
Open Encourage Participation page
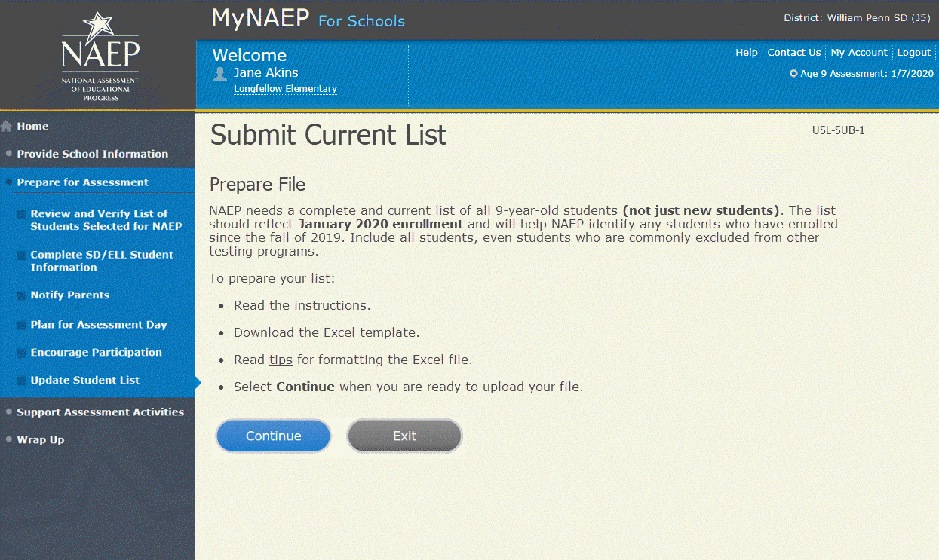(97, 353)
